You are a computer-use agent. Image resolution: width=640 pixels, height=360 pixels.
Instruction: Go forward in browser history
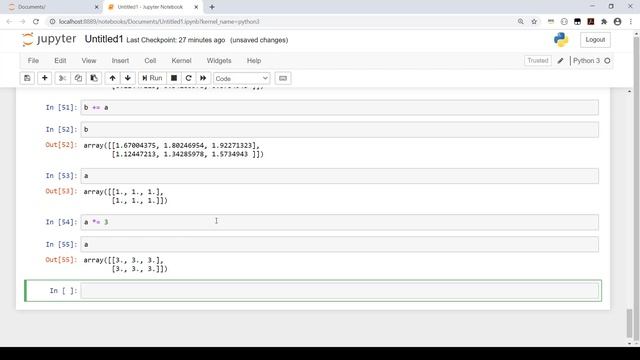click(x=22, y=22)
